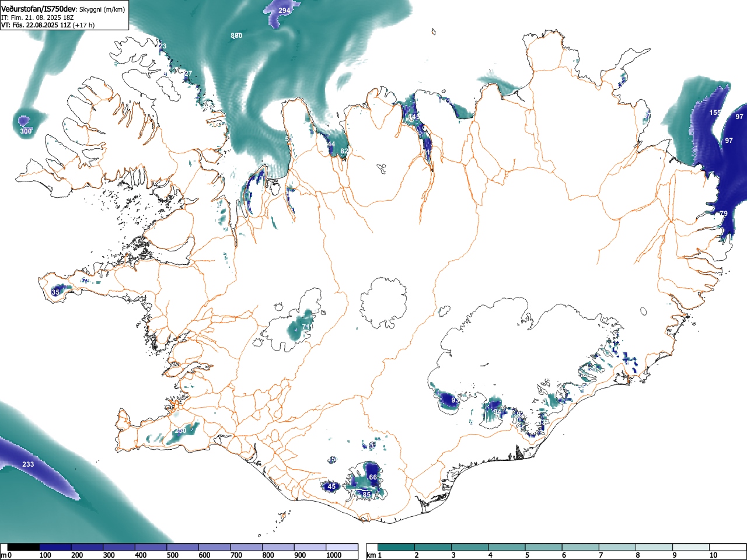The height and width of the screenshot is (560, 747).
Task: Click the 1000 label in the metre legend
Action: click(x=333, y=555)
